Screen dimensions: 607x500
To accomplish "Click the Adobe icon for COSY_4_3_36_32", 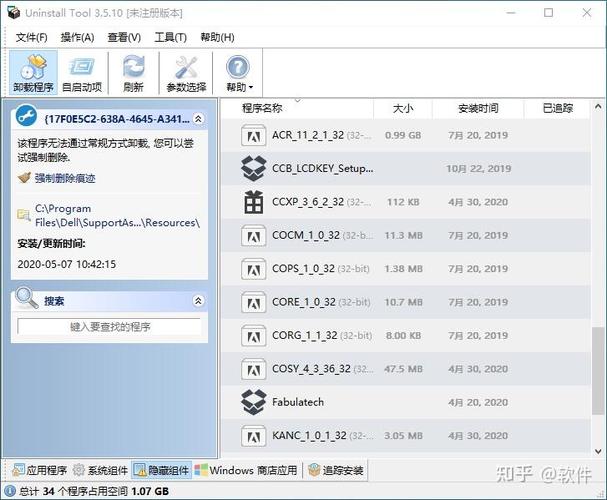I will (x=254, y=369).
